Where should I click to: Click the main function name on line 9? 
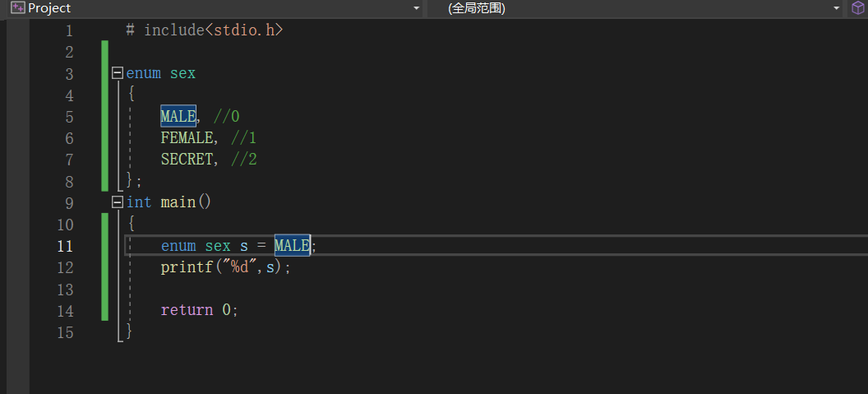click(178, 202)
